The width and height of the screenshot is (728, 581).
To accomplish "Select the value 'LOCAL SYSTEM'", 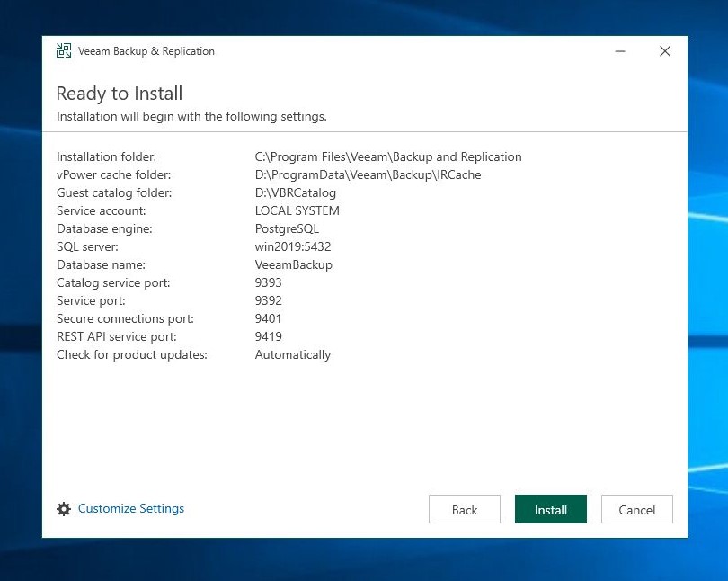I will pyautogui.click(x=297, y=210).
